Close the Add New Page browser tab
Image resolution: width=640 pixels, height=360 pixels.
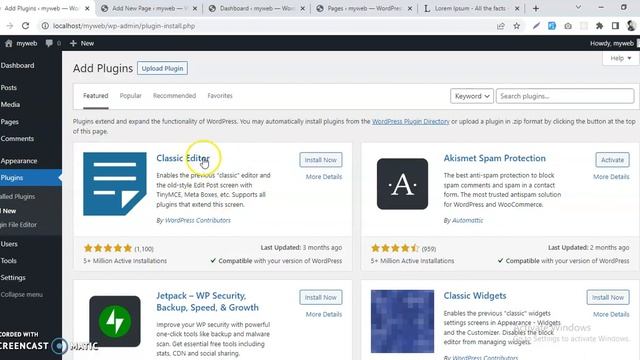point(195,8)
